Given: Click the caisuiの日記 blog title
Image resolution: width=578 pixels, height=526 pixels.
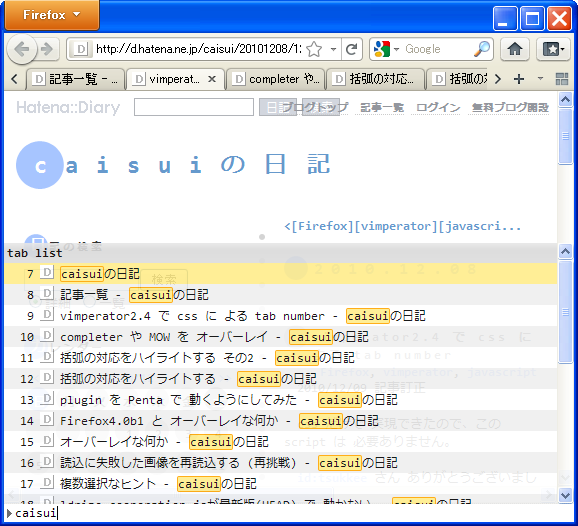Looking at the screenshot, I should [x=173, y=165].
